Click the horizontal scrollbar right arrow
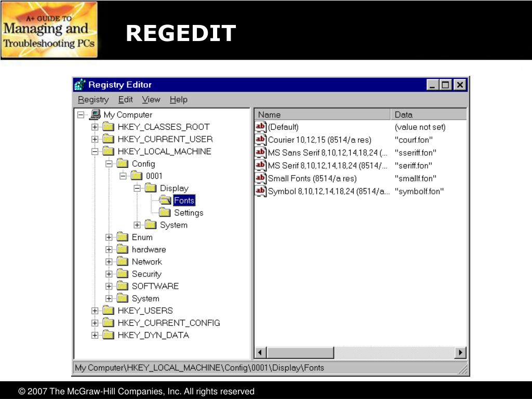Screen dimensions: 532x399 pos(460,353)
